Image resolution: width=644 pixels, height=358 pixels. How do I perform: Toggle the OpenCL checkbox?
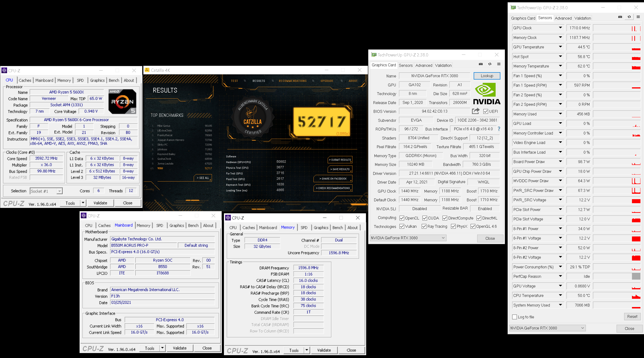[x=402, y=218]
